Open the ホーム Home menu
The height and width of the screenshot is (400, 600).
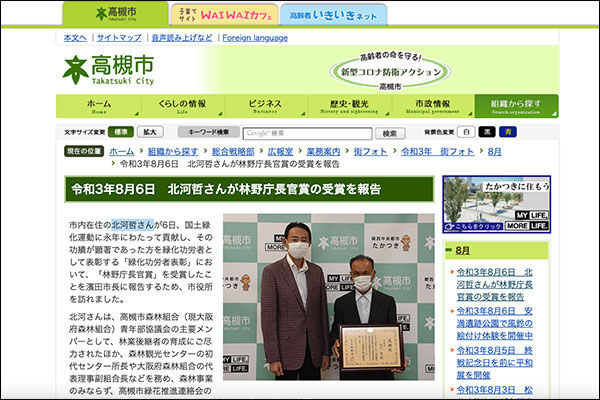click(98, 106)
